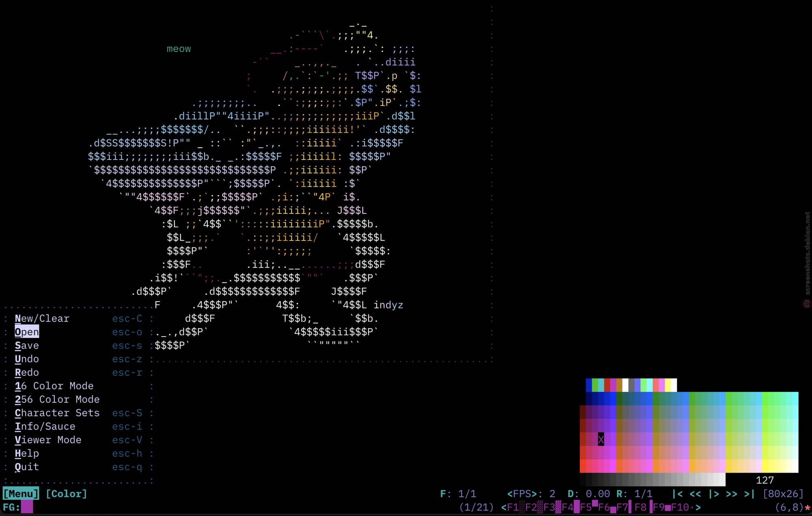
Task: Open Info/Sauce from the menu
Action: point(45,426)
